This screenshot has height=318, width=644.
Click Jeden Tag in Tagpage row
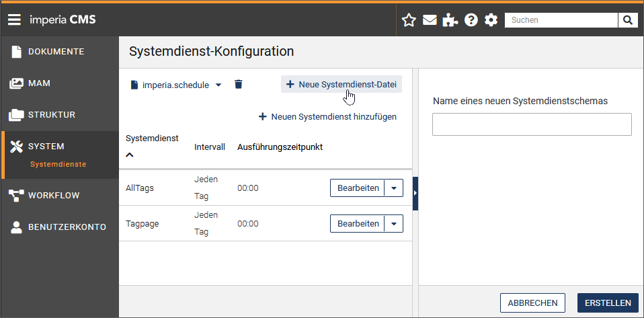[206, 224]
